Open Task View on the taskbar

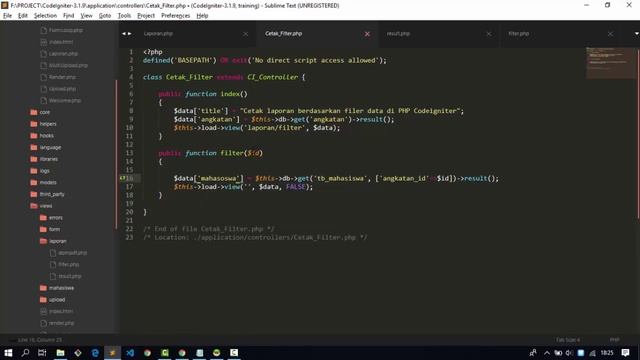(42, 353)
